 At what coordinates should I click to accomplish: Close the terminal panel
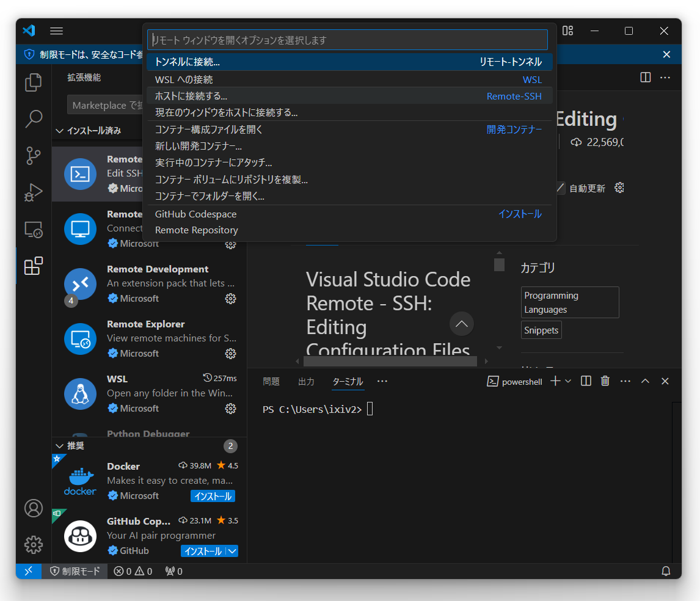665,381
